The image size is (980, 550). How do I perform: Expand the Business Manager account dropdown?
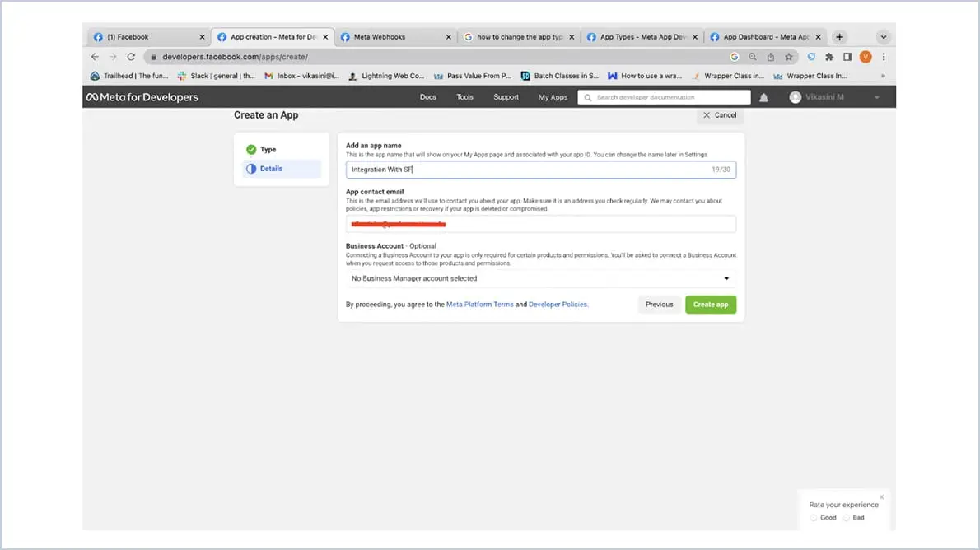pyautogui.click(x=540, y=279)
